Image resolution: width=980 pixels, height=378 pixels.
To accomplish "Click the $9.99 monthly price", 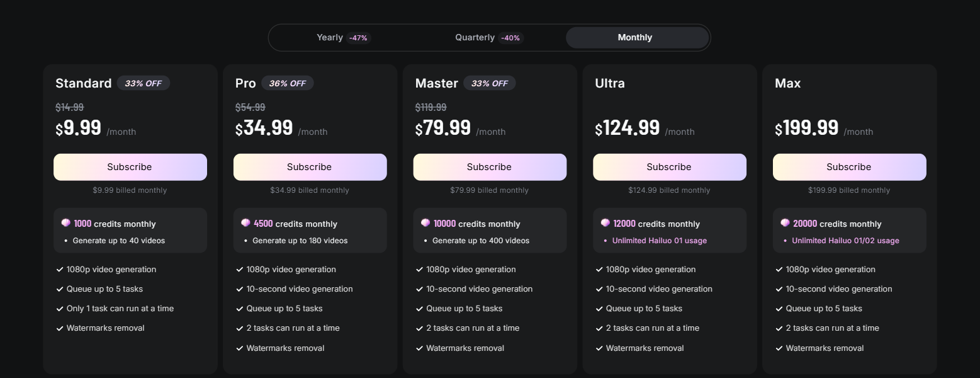I will [x=79, y=128].
